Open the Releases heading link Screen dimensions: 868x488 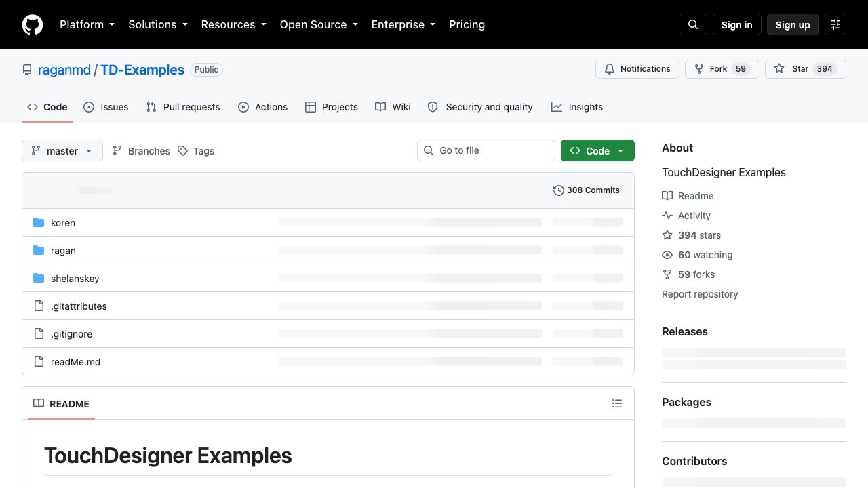pyautogui.click(x=685, y=331)
